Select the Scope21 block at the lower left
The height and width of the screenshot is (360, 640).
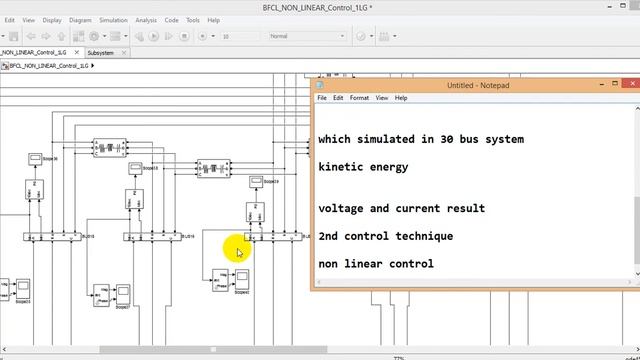tap(23, 289)
